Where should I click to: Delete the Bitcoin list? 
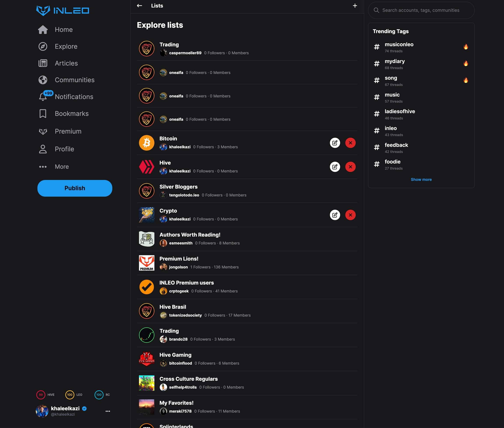click(x=350, y=143)
